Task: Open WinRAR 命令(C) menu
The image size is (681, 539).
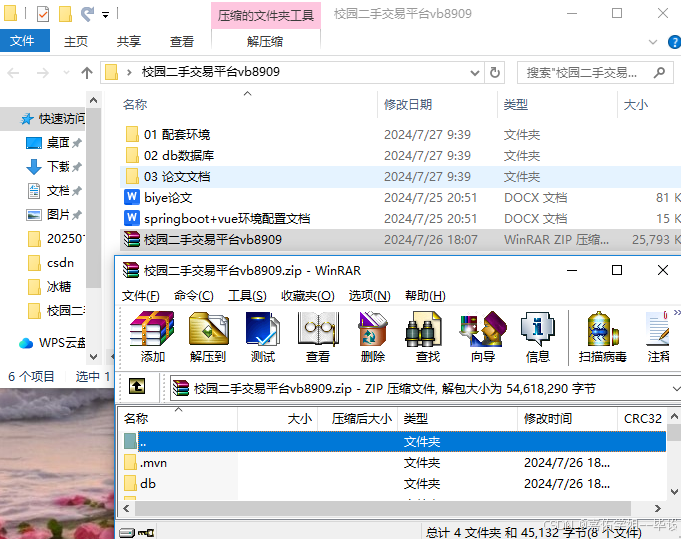Action: 194,296
